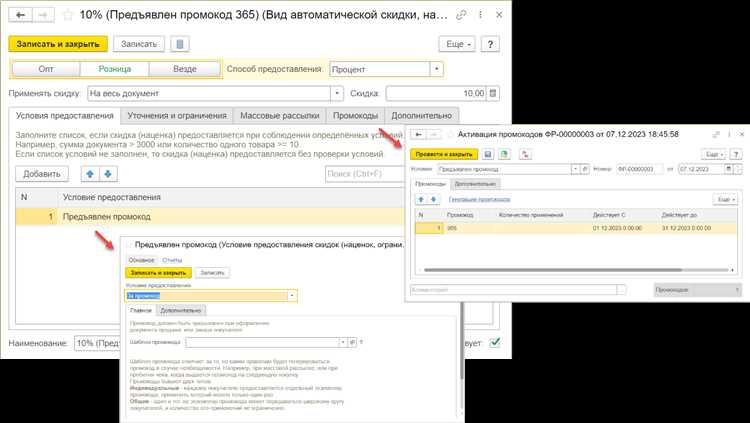Viewport: 750px width, 423px height.
Task: Expand Способ предоставления dropdown
Action: [x=437, y=69]
